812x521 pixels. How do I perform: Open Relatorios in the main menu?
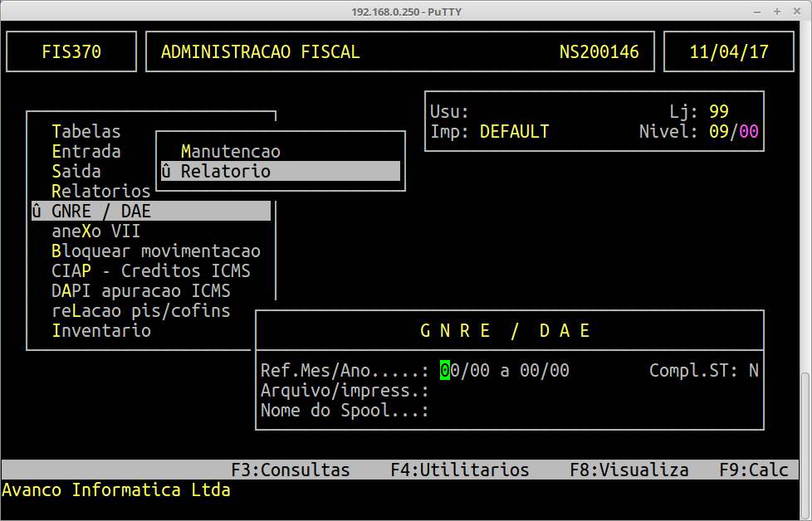[100, 191]
